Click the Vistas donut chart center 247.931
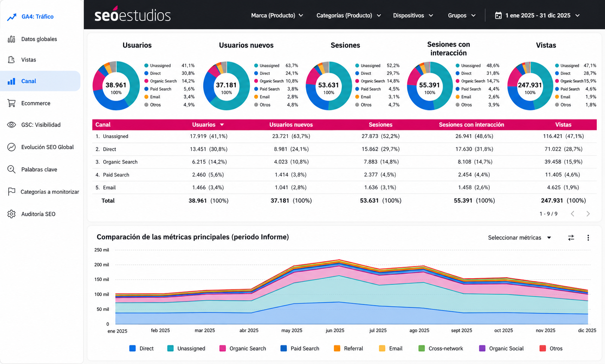The height and width of the screenshot is (364, 605). point(530,86)
